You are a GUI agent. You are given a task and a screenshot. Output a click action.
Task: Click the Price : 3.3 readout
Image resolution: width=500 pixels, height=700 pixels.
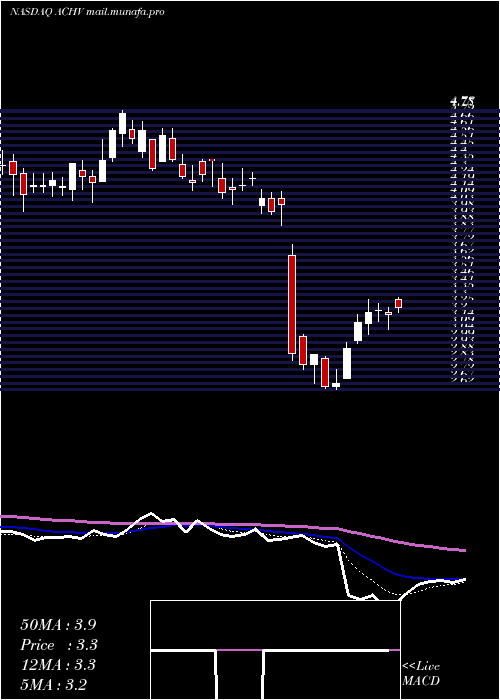59,645
